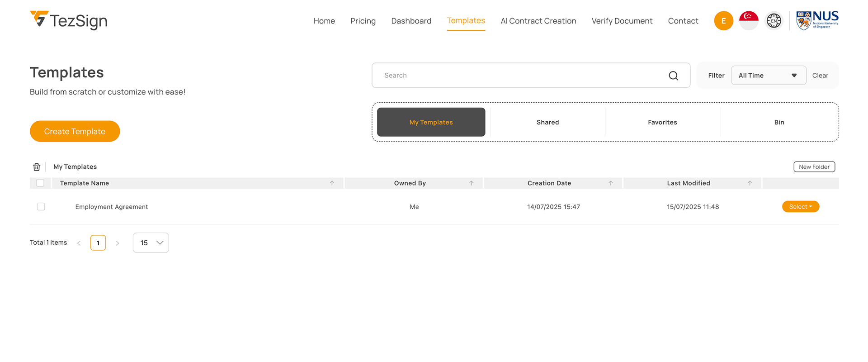Click the trash delete icon

tap(37, 167)
